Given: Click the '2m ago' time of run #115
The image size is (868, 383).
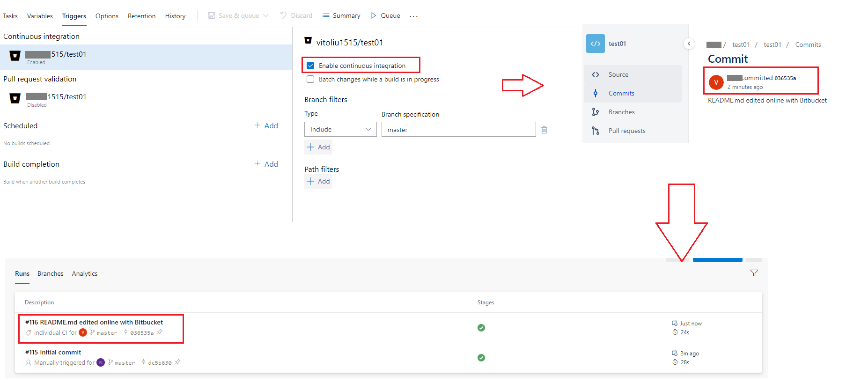Looking at the screenshot, I should pos(690,354).
